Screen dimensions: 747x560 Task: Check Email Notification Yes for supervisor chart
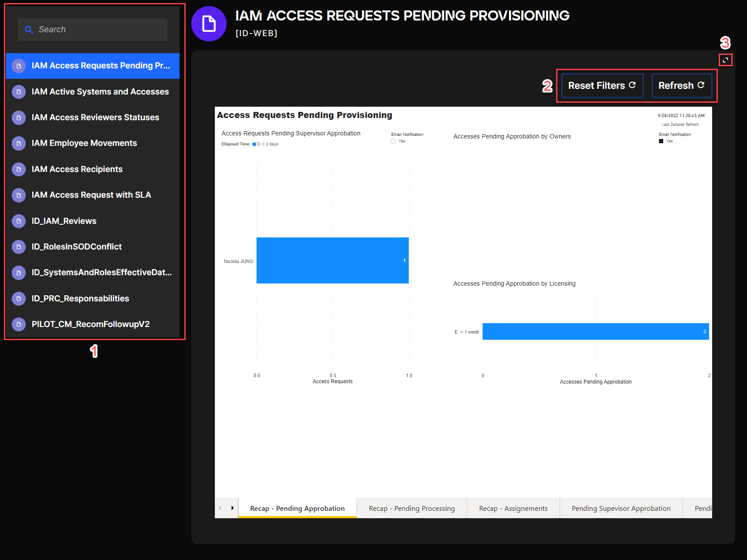394,141
